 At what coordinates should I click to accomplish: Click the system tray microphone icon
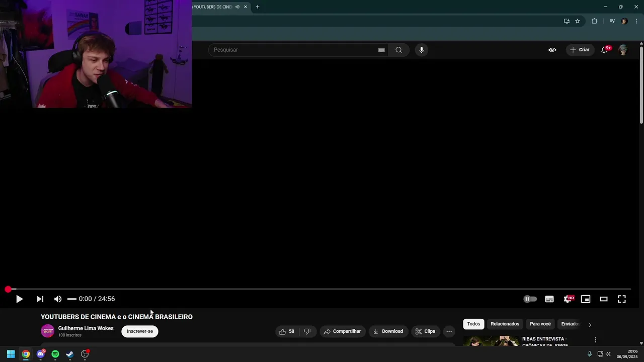(590, 354)
